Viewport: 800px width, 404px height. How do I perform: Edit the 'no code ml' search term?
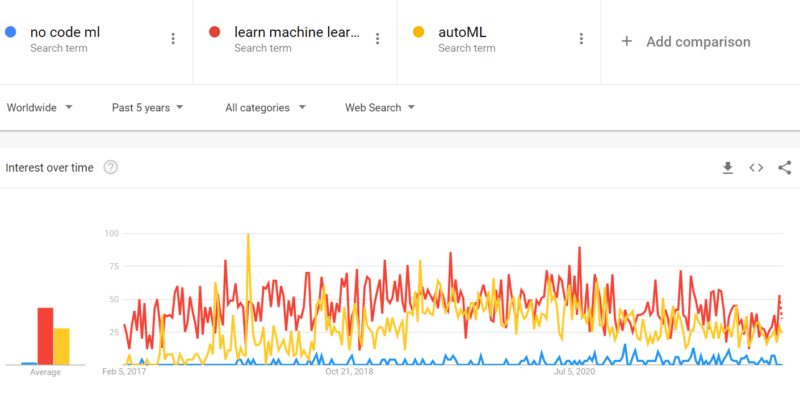(65, 32)
